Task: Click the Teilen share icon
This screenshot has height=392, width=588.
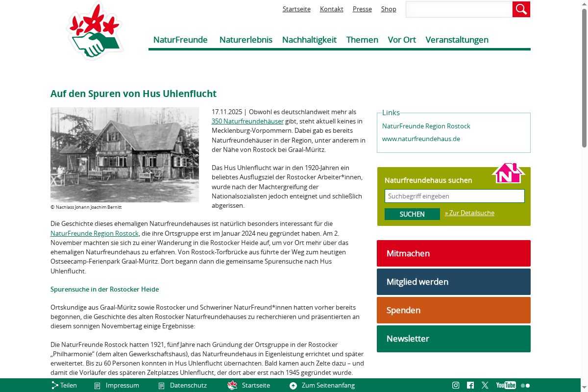Action: click(55, 385)
